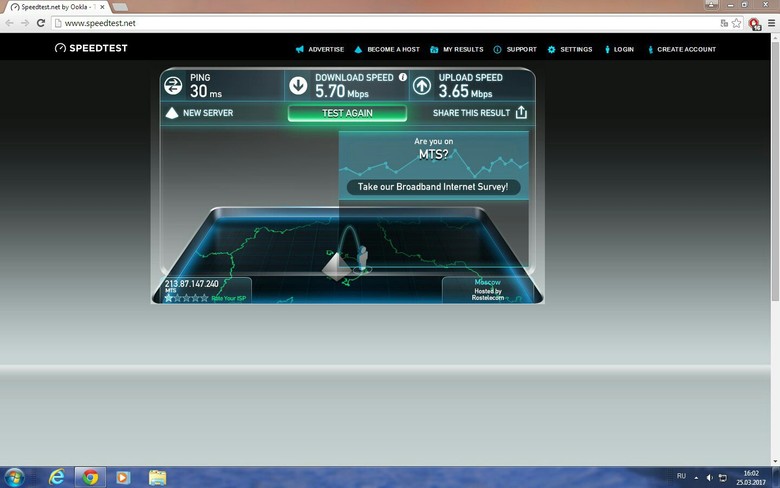Open file explorer folder in taskbar
The width and height of the screenshot is (780, 488).
[x=157, y=478]
